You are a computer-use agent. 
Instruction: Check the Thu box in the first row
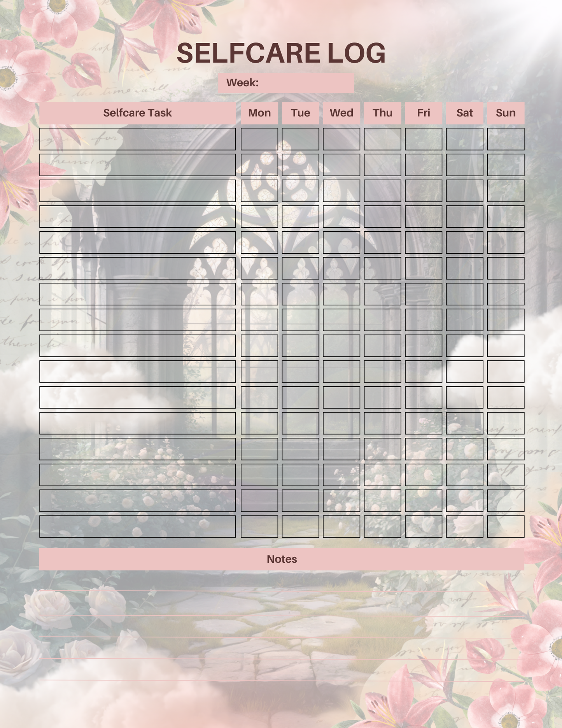(x=382, y=139)
